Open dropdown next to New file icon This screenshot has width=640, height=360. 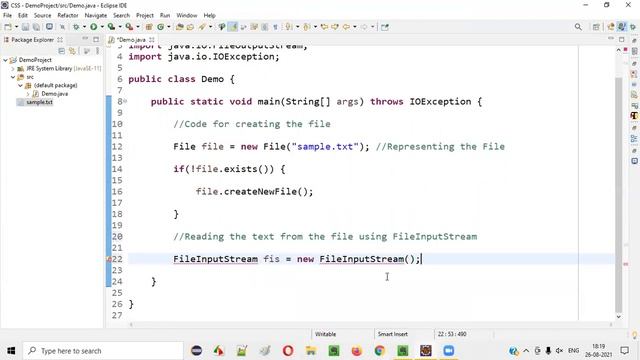[x=16, y=27]
